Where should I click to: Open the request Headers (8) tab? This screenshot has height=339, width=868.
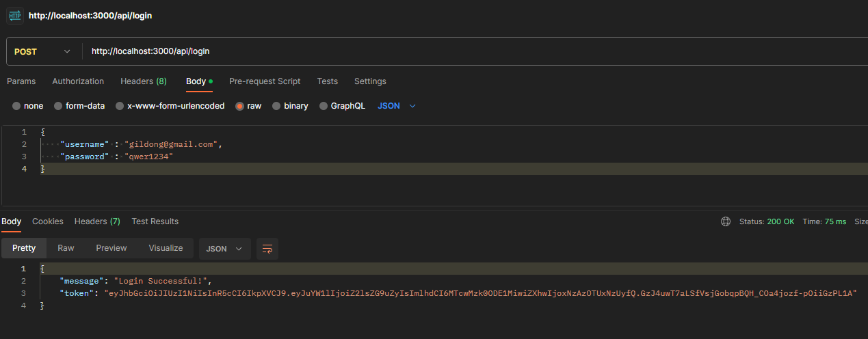click(x=144, y=81)
